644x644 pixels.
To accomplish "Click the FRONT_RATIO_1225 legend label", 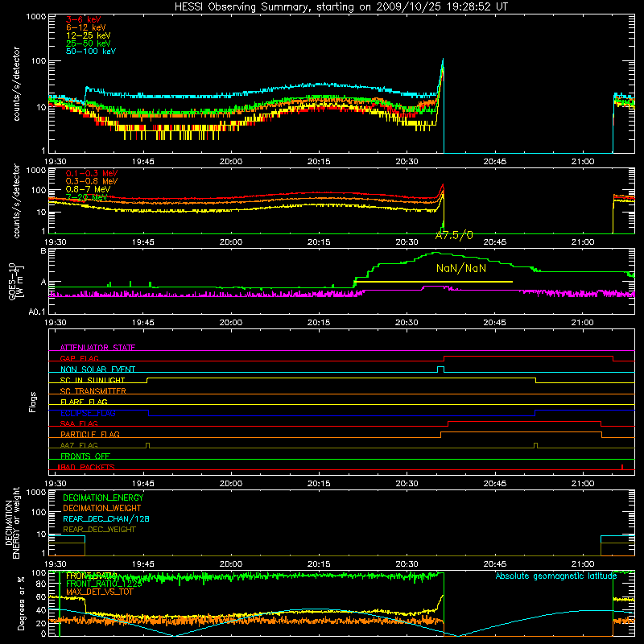I will pos(104,584).
